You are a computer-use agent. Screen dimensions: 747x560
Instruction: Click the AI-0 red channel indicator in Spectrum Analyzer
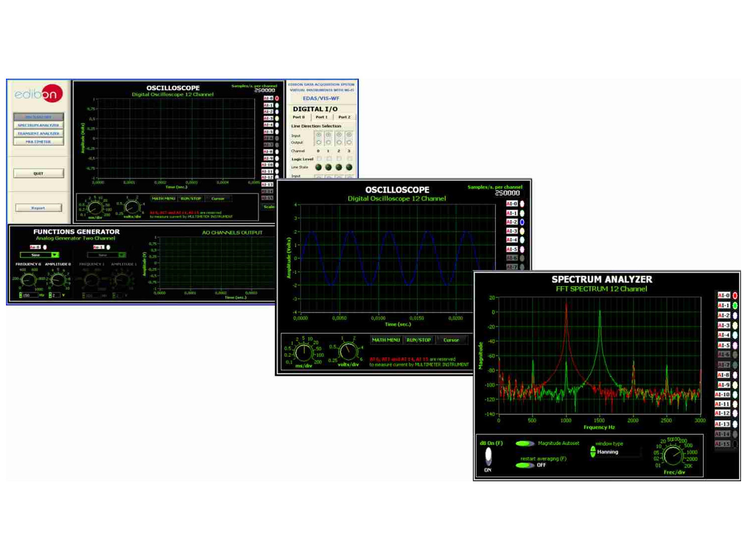[x=735, y=296]
